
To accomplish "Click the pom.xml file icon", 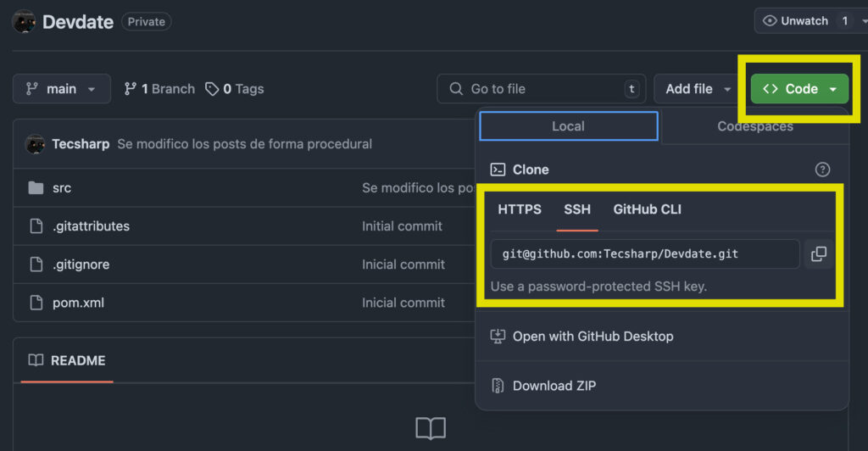I will tap(36, 303).
